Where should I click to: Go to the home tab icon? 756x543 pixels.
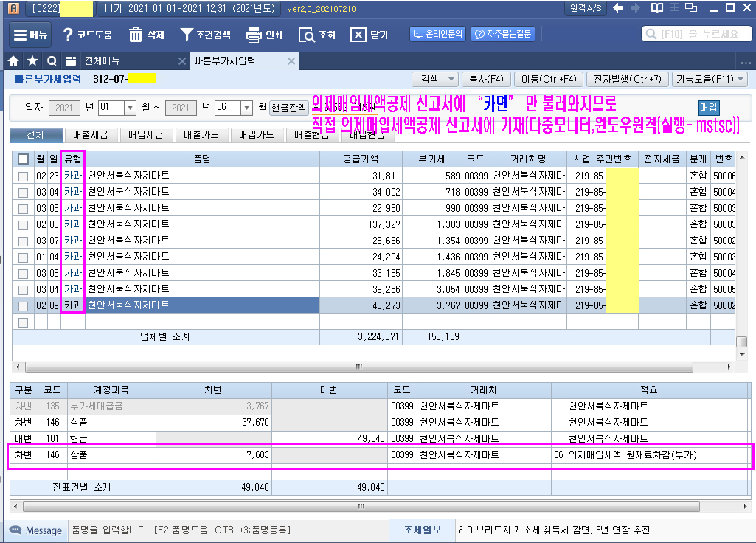coord(13,60)
